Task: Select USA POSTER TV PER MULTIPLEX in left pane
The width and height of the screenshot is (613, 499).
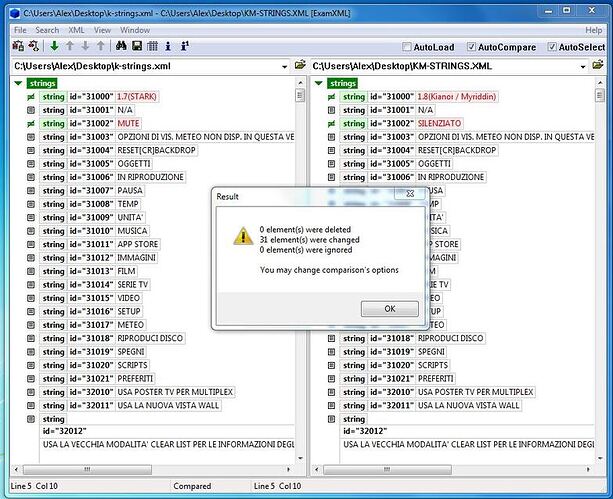Action: tap(175, 392)
